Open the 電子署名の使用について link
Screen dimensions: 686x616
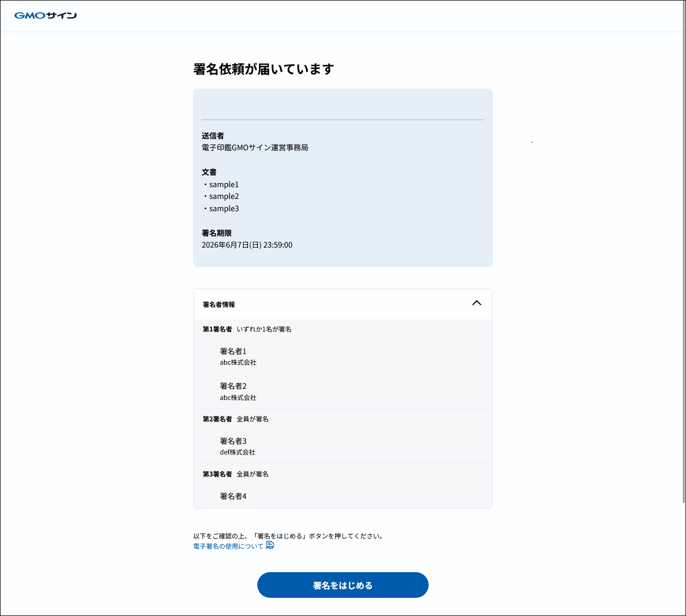coord(228,546)
